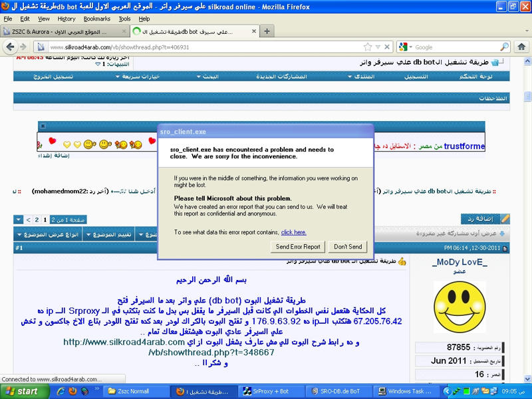Open the Edit menu
This screenshot has height=399, width=532.
tap(25, 19)
